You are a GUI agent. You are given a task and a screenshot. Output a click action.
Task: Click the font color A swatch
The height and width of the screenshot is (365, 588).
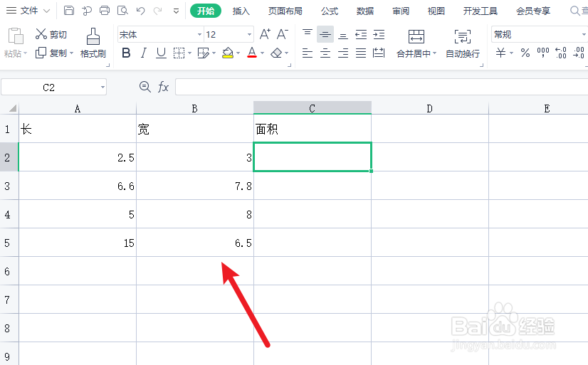252,53
